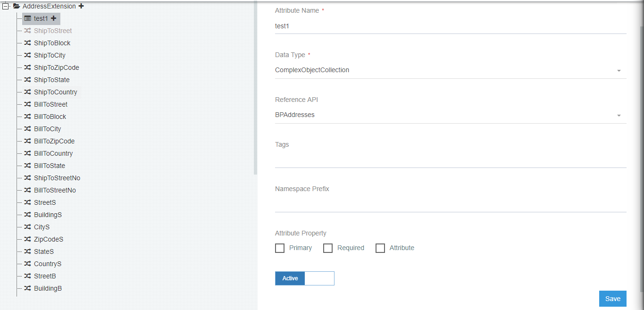
Task: Check the Attribute checkbox
Action: click(380, 248)
